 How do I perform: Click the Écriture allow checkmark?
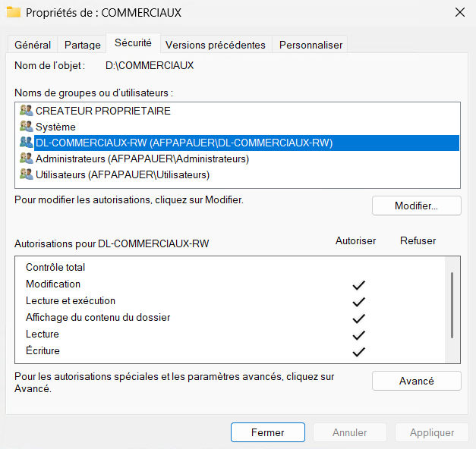tap(359, 351)
